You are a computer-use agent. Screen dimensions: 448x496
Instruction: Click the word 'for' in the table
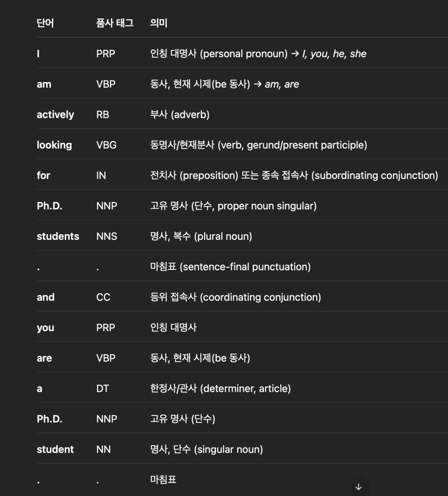click(x=43, y=175)
